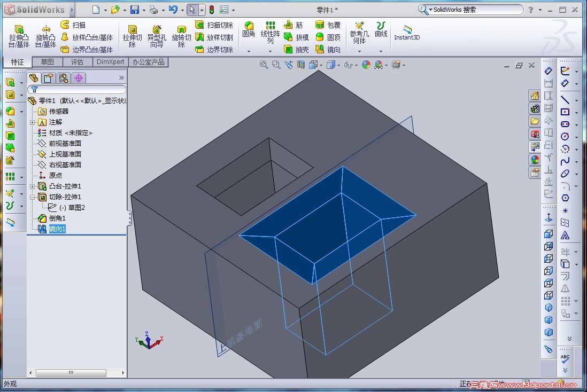Click the 边界凸台/基体 boundary boss tool
Image resolution: width=587 pixels, height=392 pixels.
click(x=87, y=49)
